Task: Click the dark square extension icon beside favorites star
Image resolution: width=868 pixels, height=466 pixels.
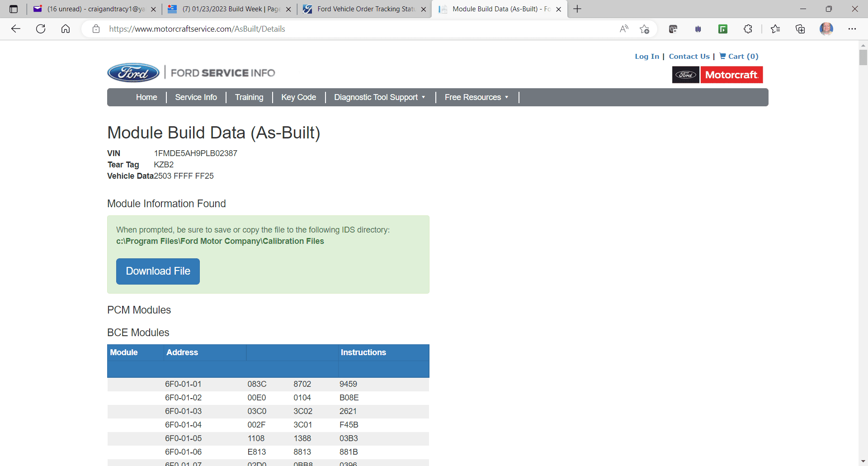Action: pyautogui.click(x=673, y=29)
